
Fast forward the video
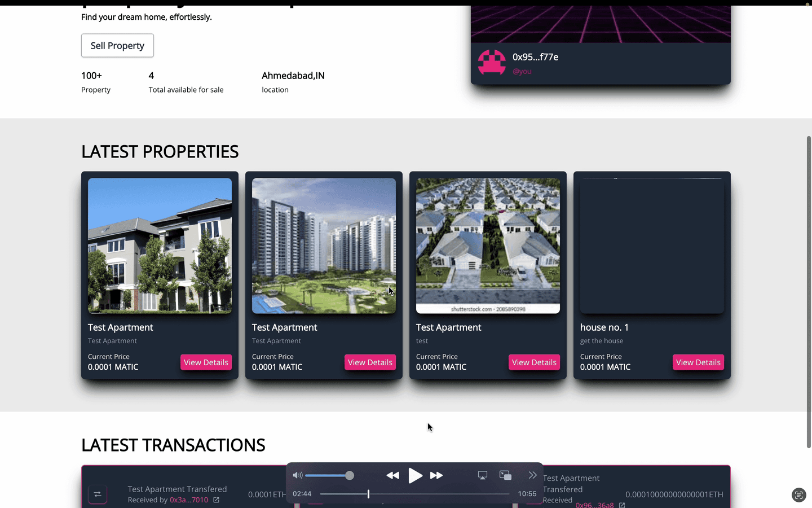coord(436,475)
